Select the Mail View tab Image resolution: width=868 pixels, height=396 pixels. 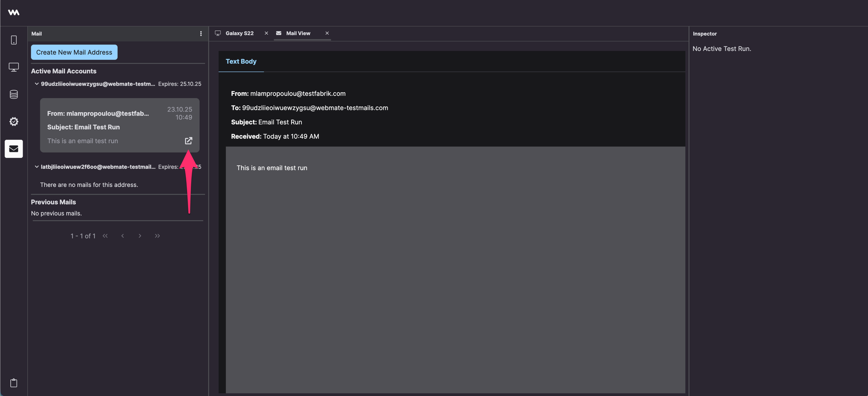[298, 33]
